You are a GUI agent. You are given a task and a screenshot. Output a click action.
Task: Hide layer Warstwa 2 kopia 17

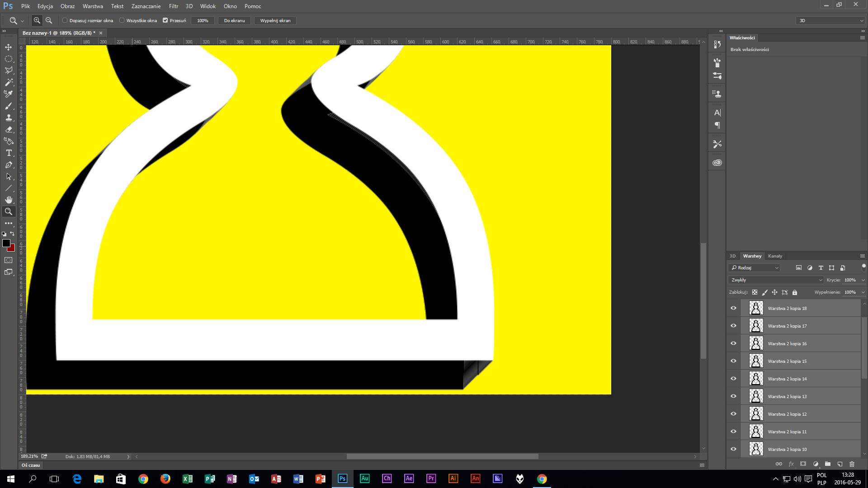pos(733,326)
